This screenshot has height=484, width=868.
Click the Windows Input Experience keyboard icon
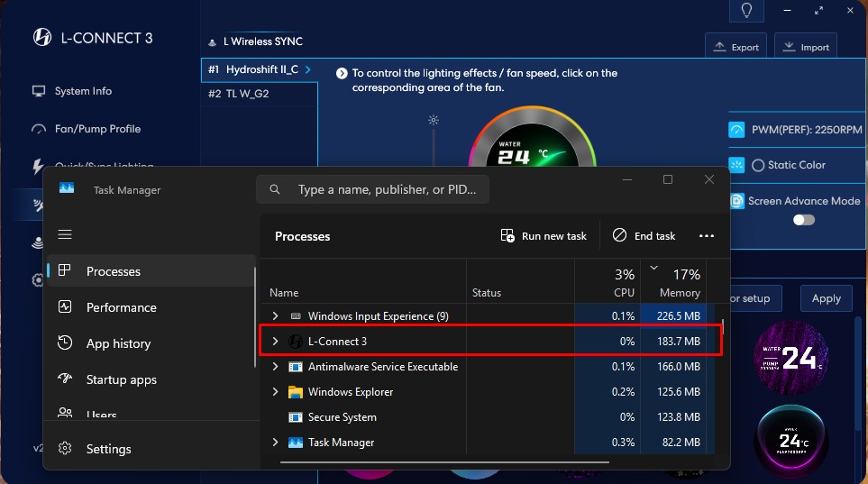click(x=296, y=316)
